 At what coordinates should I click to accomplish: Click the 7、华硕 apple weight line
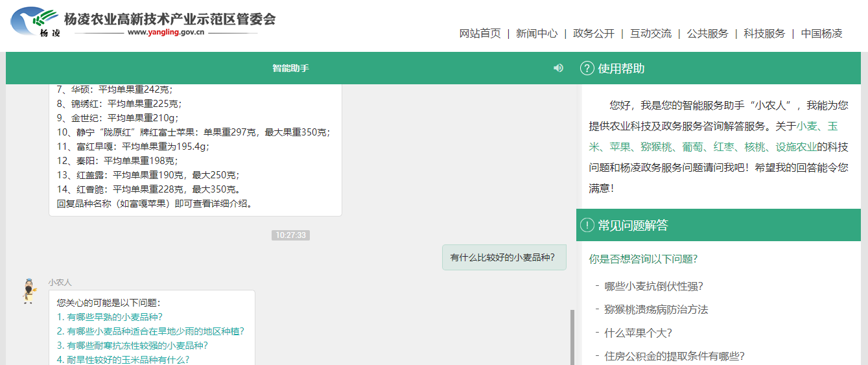(x=115, y=89)
